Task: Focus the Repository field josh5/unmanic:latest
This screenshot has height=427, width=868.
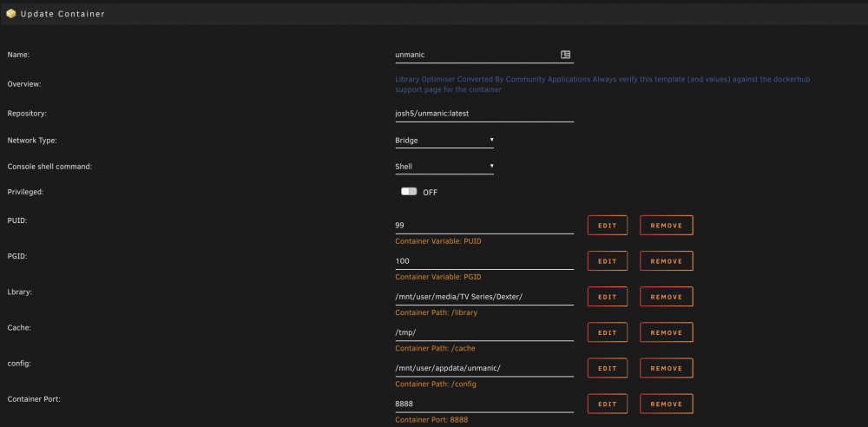Action: [x=484, y=114]
